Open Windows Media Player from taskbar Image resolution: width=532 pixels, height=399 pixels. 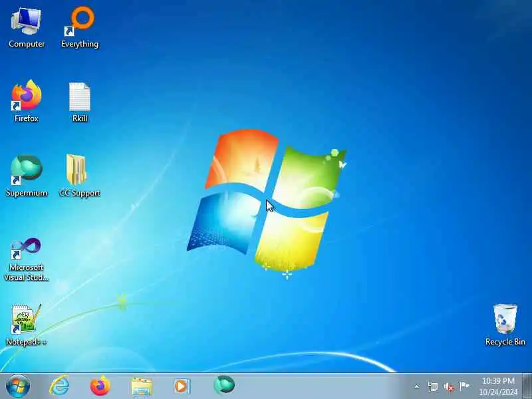click(182, 386)
